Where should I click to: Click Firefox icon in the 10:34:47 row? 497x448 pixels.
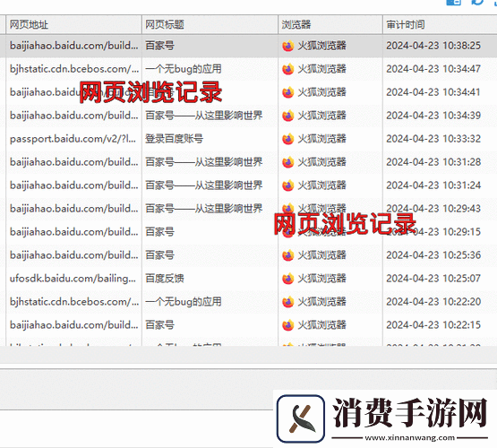pyautogui.click(x=287, y=69)
